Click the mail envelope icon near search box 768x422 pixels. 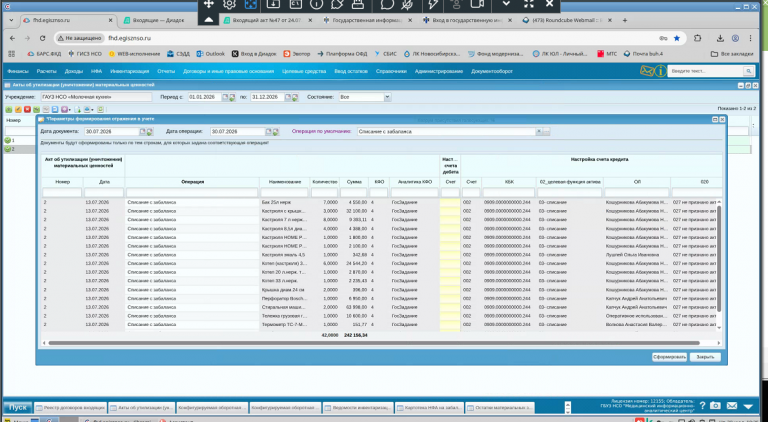(x=647, y=71)
